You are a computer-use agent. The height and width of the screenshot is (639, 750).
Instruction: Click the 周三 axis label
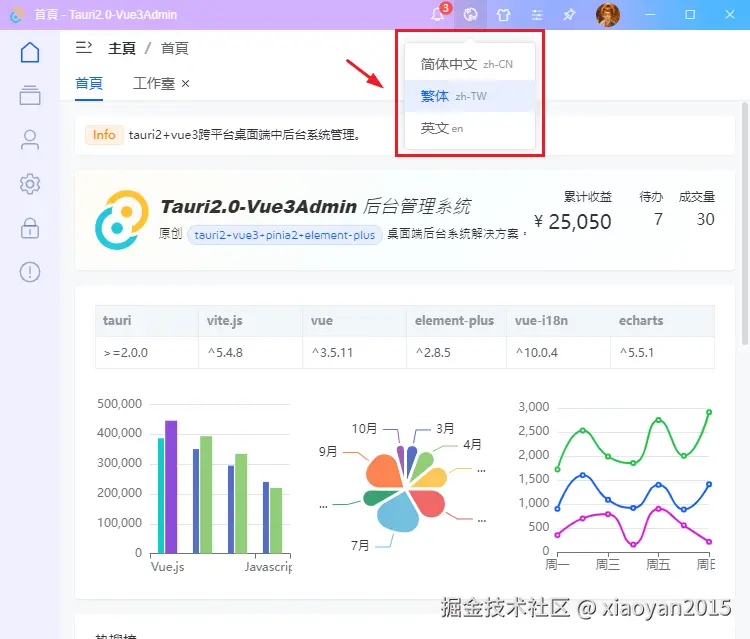click(607, 565)
